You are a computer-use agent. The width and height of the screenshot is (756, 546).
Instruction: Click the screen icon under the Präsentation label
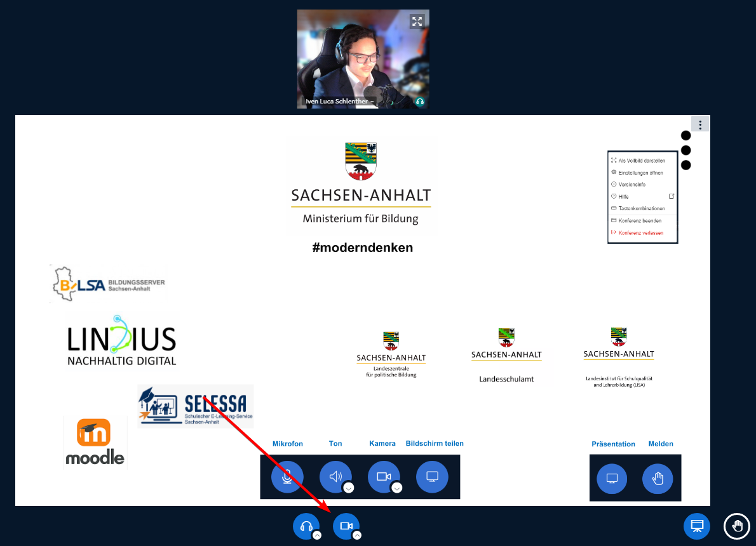[612, 478]
